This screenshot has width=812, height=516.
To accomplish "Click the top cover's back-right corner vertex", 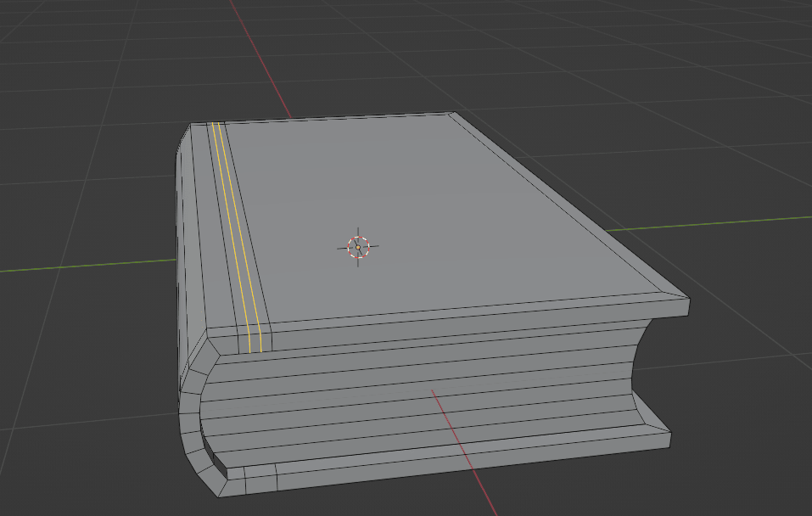I will 452,113.
